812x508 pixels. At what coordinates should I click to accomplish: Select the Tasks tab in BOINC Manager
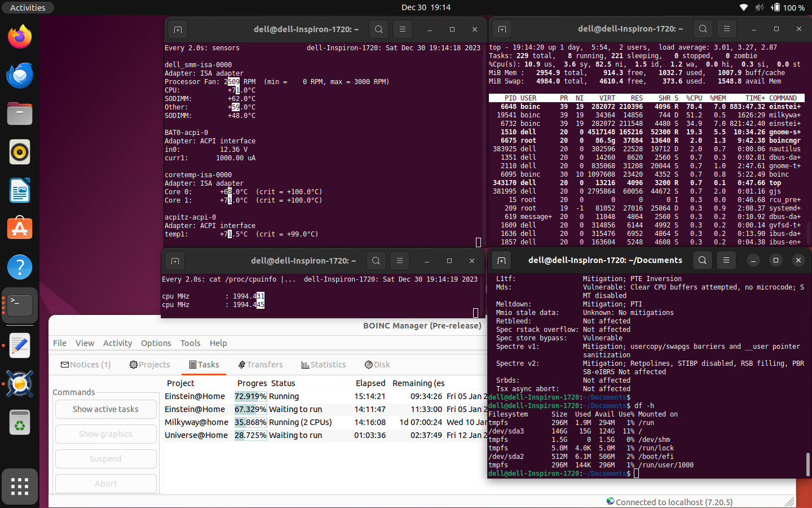pos(204,365)
